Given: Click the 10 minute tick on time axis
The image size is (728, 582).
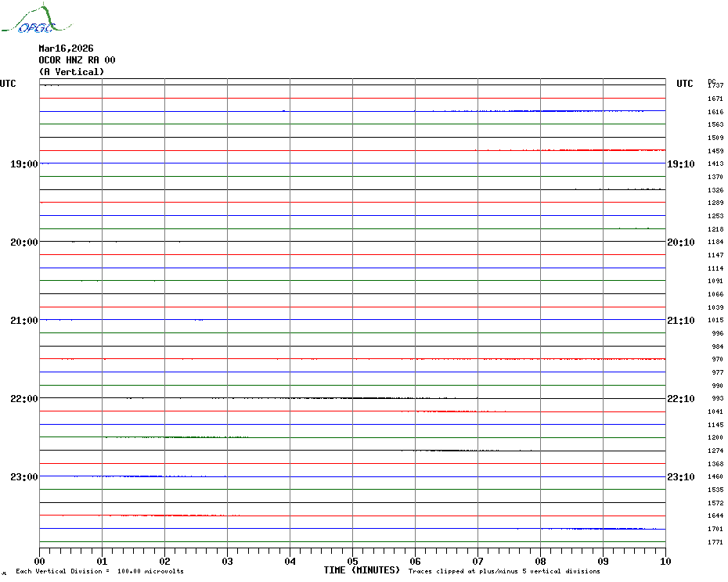Looking at the screenshot, I should [665, 561].
